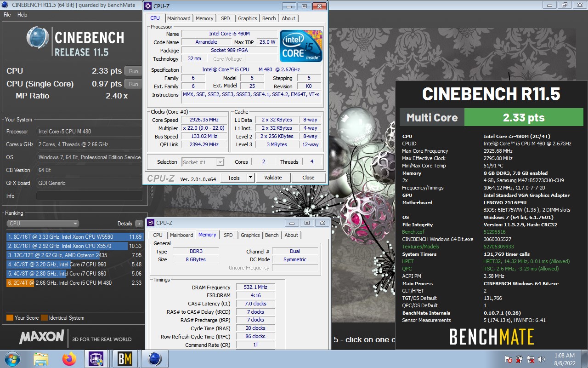Click the Identical System brown legend
Screen dimensions: 588x368
click(x=44, y=318)
